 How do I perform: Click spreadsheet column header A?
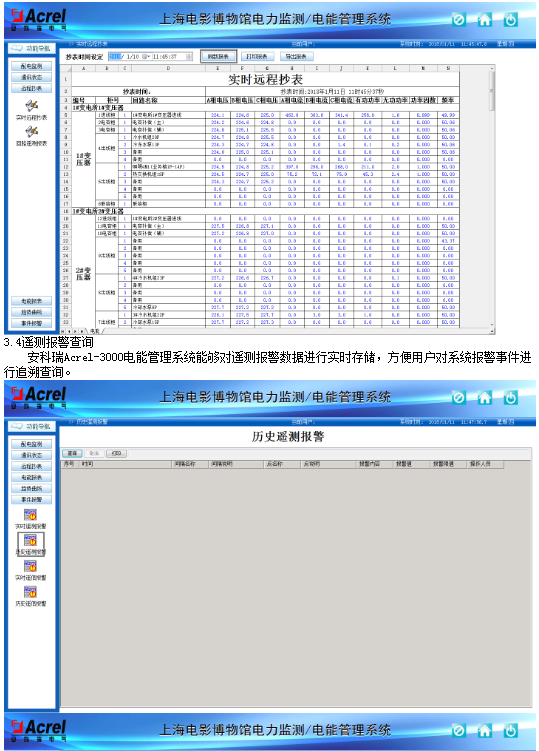pos(83,68)
